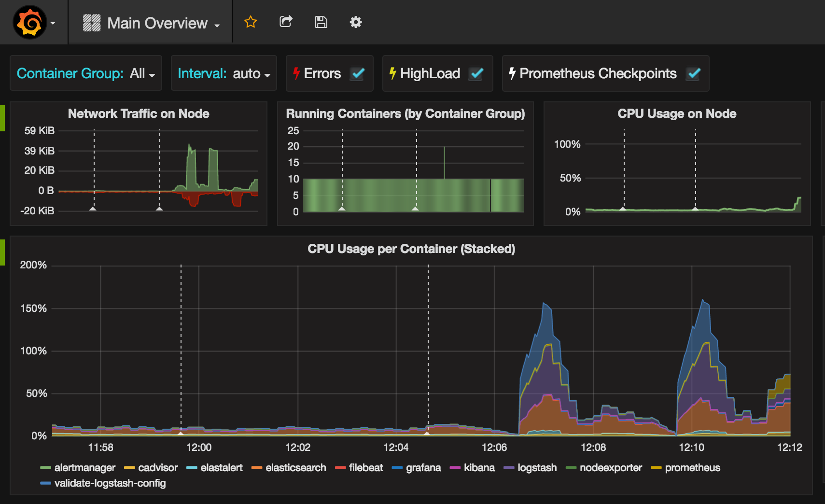The height and width of the screenshot is (504, 825).
Task: Click the green row handle beside stacked CPU panel
Action: (2, 252)
